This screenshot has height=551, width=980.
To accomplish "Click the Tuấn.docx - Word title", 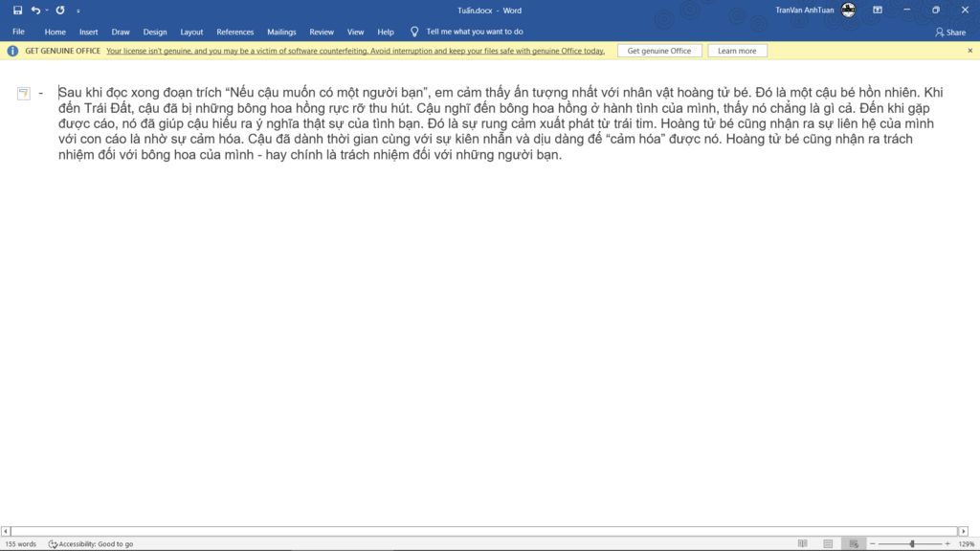I will [489, 11].
